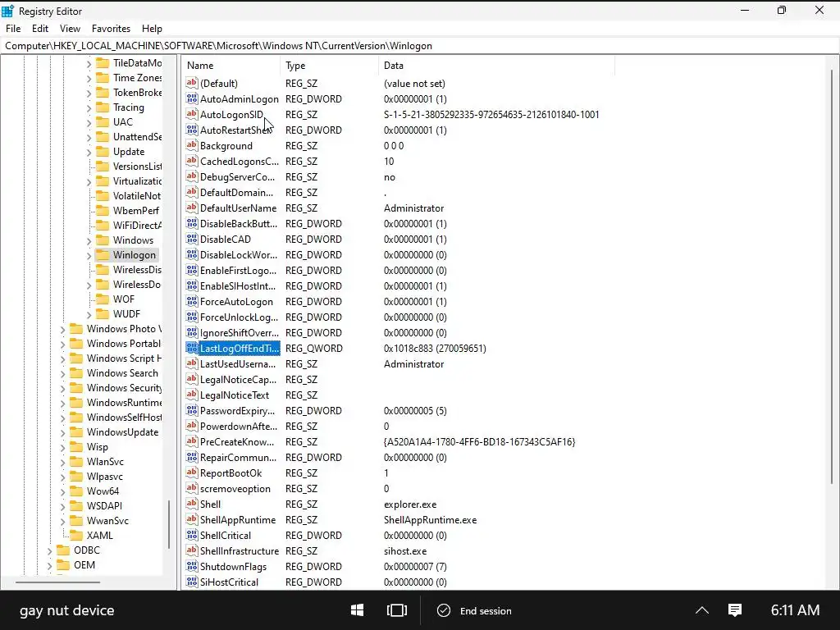Select the WSDAPI tree item
Viewport: 840px width, 630px height.
104,505
